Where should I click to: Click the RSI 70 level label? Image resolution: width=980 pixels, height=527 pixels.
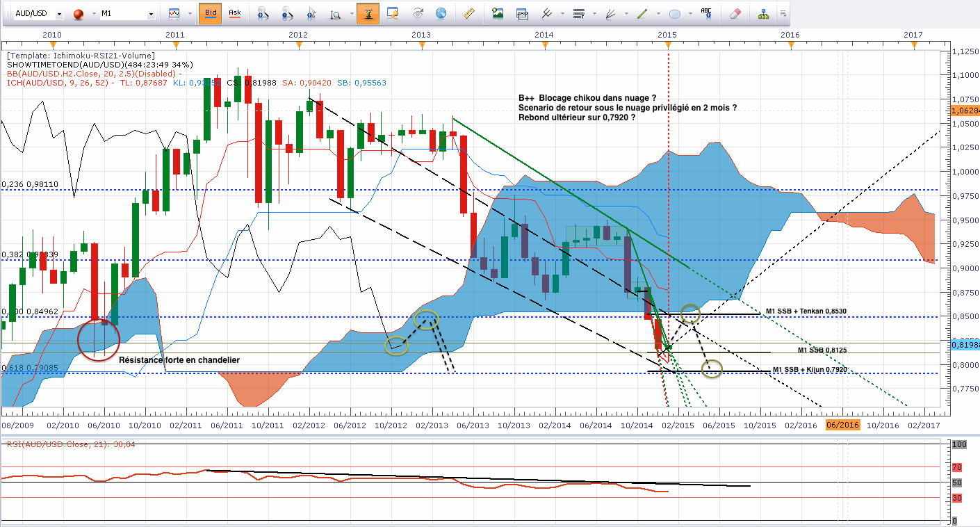pyautogui.click(x=956, y=467)
